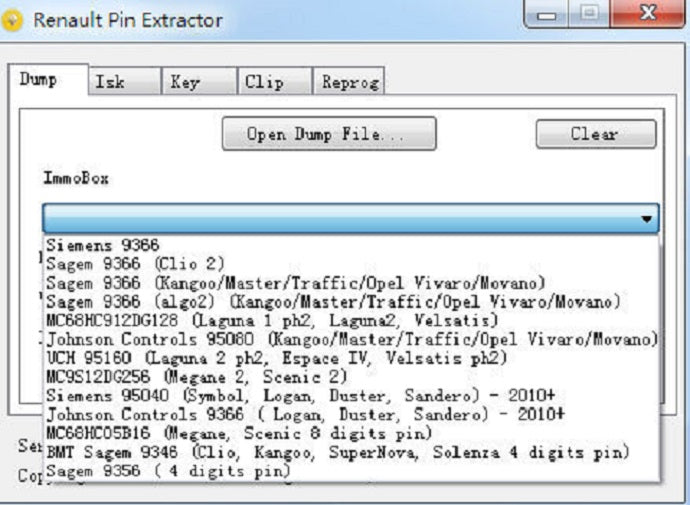Select UCH 95160 Laguna 2 ph2 entry
690x505 pixels.
click(x=277, y=358)
